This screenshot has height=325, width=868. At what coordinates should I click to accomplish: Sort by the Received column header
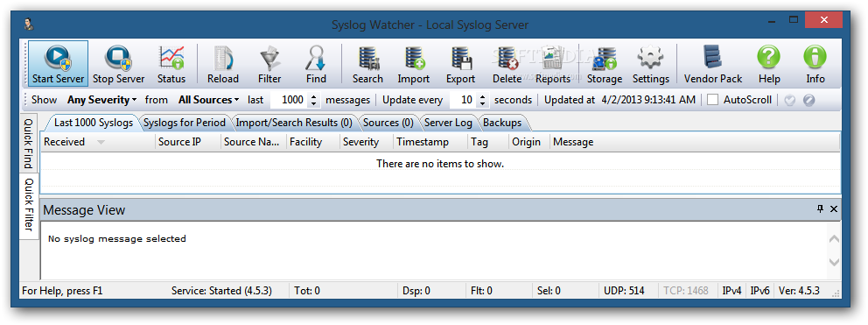coord(98,142)
